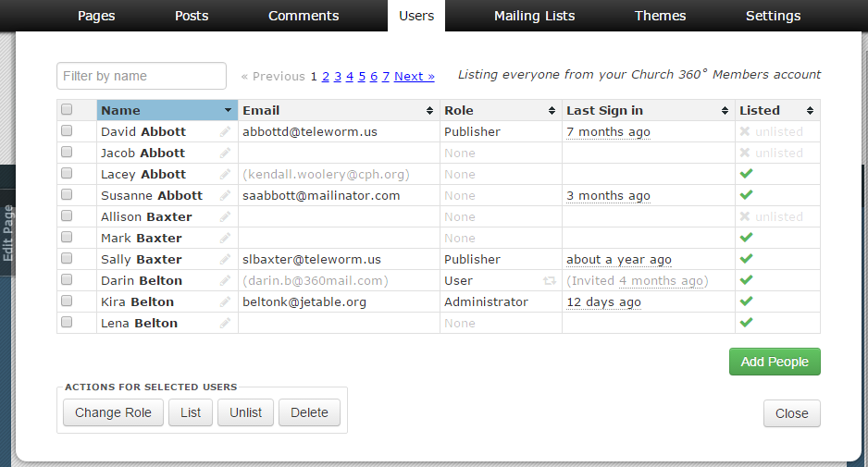The width and height of the screenshot is (868, 467).
Task: Click the unlisted X icon for Jacob Abbott
Action: pyautogui.click(x=745, y=154)
